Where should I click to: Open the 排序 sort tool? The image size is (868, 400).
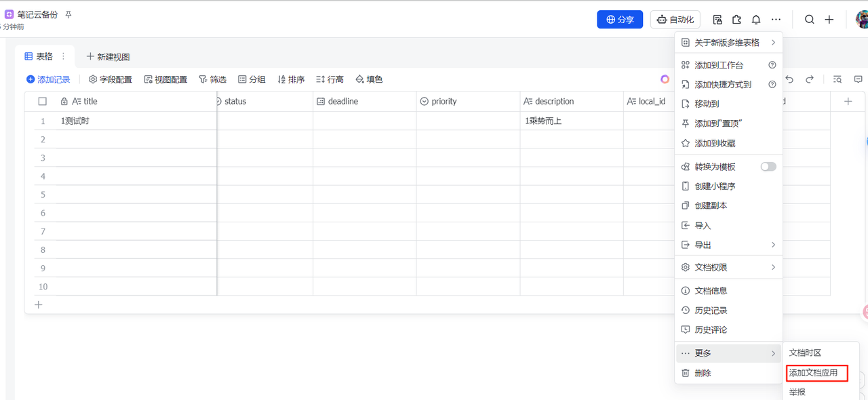tap(291, 79)
